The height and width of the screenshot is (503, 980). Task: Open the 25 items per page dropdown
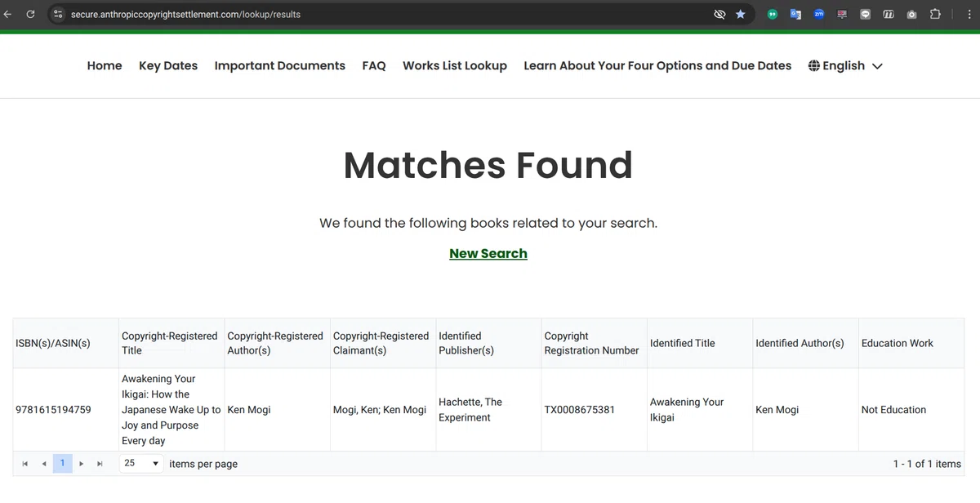point(141,463)
